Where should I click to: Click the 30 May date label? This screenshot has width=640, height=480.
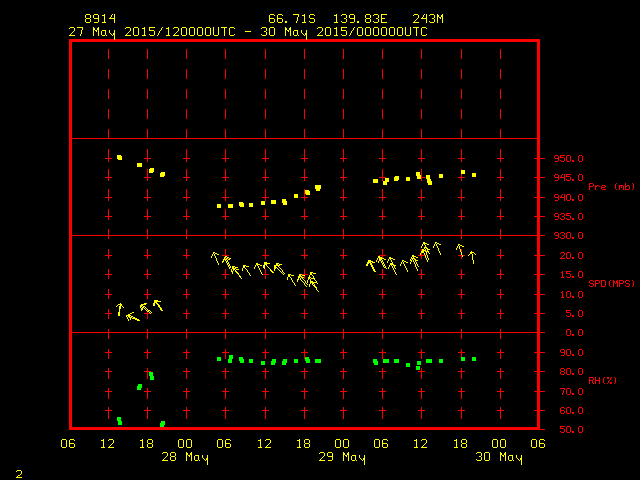point(498,458)
